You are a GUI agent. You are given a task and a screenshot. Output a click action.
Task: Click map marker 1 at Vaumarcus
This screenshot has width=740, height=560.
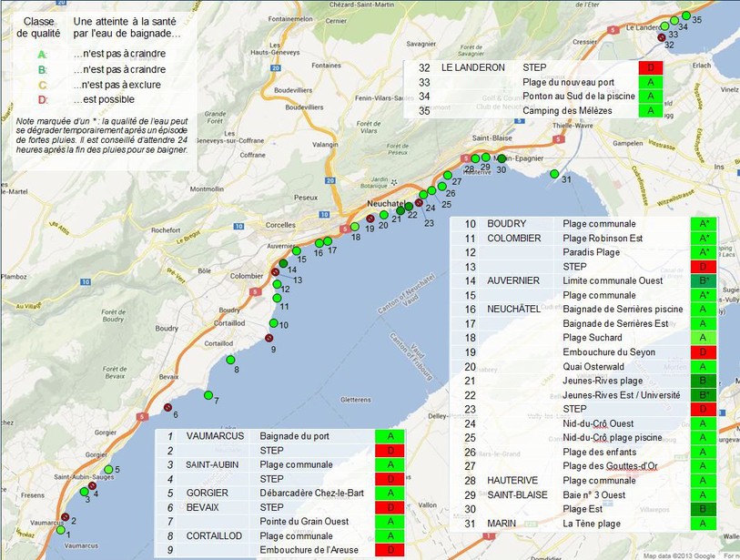tap(61, 530)
